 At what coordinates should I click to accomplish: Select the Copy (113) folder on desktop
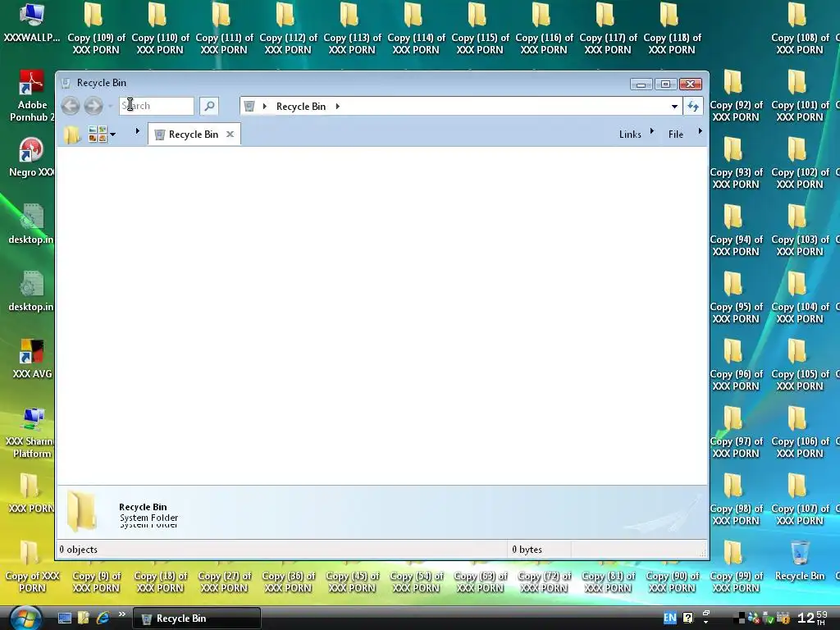point(352,30)
